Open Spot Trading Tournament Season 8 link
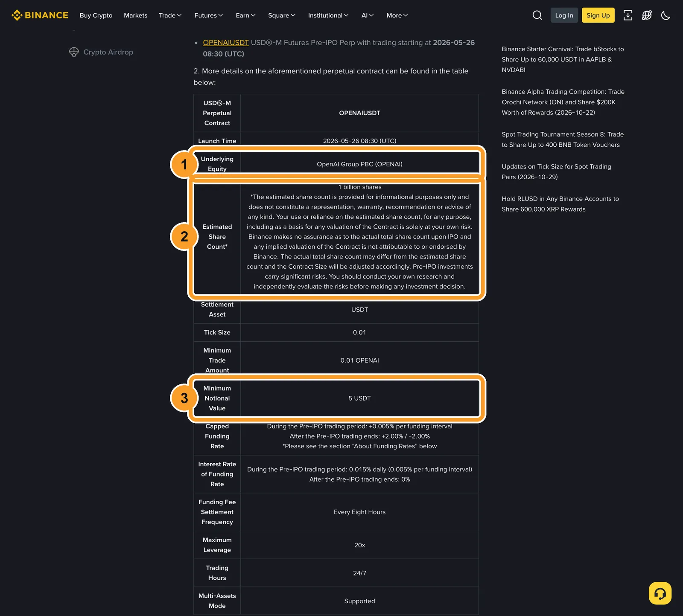Image resolution: width=683 pixels, height=616 pixels. (x=563, y=139)
